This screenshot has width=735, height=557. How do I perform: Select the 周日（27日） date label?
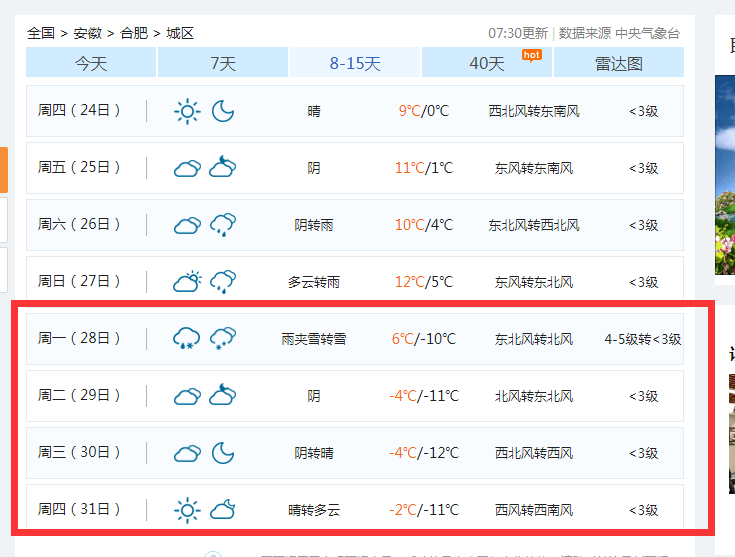click(x=79, y=281)
